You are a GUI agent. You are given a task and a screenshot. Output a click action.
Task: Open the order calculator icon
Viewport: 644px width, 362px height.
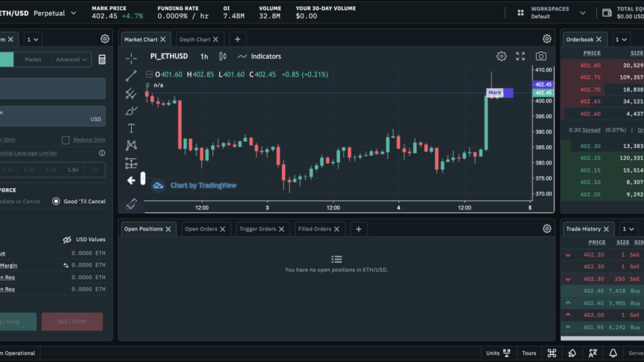point(102,59)
